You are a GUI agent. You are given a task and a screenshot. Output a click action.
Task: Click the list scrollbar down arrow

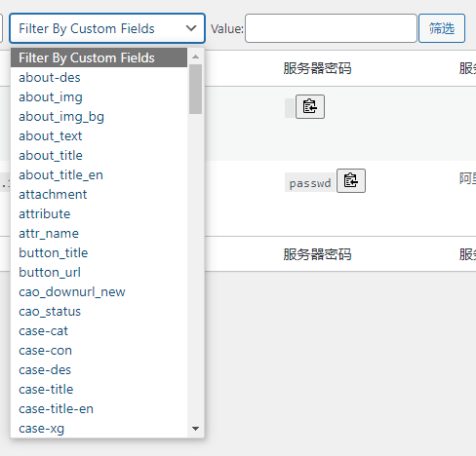(x=195, y=429)
